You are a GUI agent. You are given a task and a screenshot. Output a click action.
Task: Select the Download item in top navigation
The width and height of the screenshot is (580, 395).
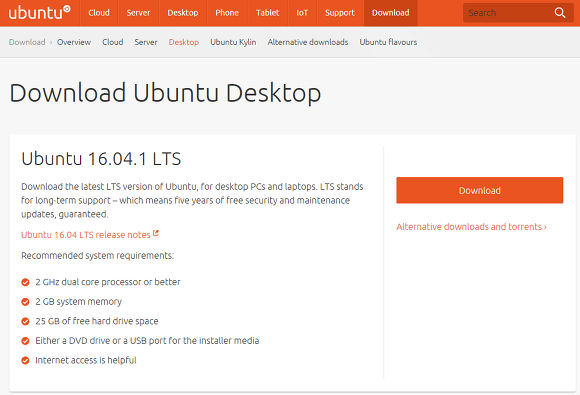391,13
